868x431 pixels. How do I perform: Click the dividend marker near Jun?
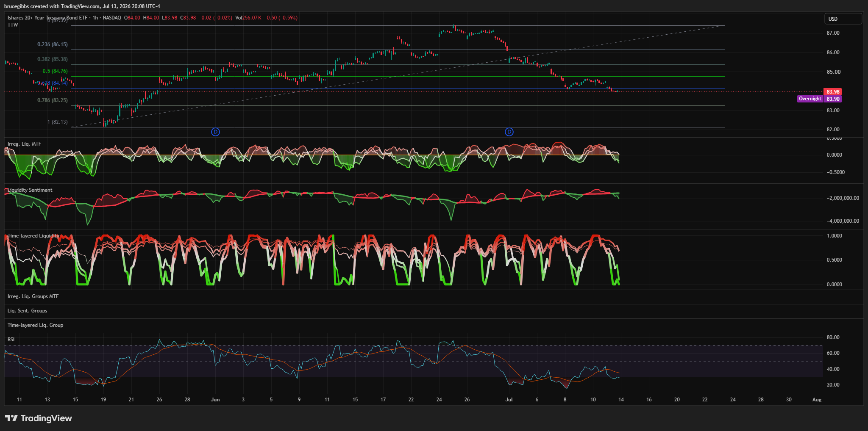tap(215, 132)
